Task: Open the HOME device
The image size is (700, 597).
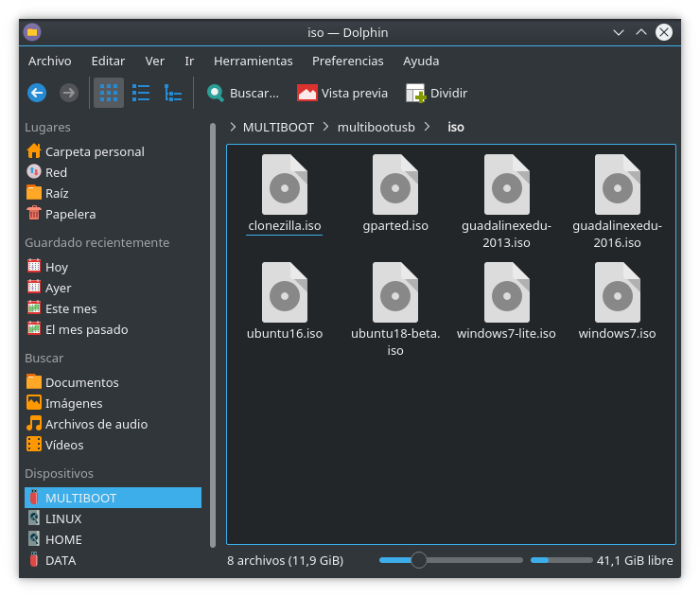Action: (x=113, y=539)
